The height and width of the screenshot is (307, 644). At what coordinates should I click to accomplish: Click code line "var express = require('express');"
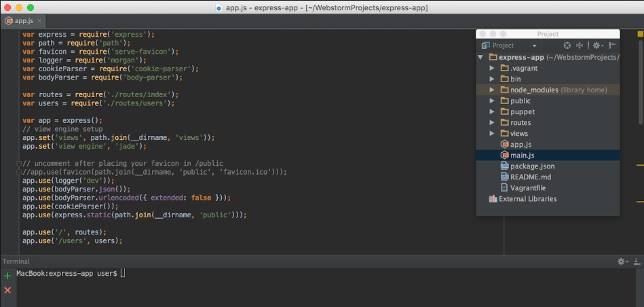coord(88,35)
